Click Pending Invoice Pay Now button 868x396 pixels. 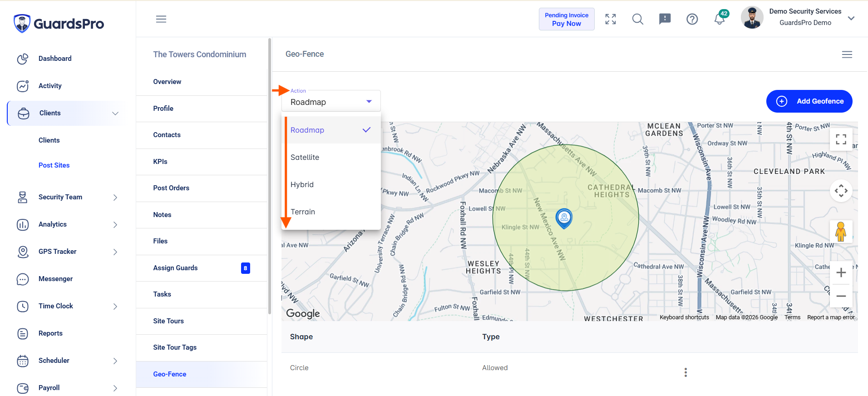pyautogui.click(x=567, y=19)
